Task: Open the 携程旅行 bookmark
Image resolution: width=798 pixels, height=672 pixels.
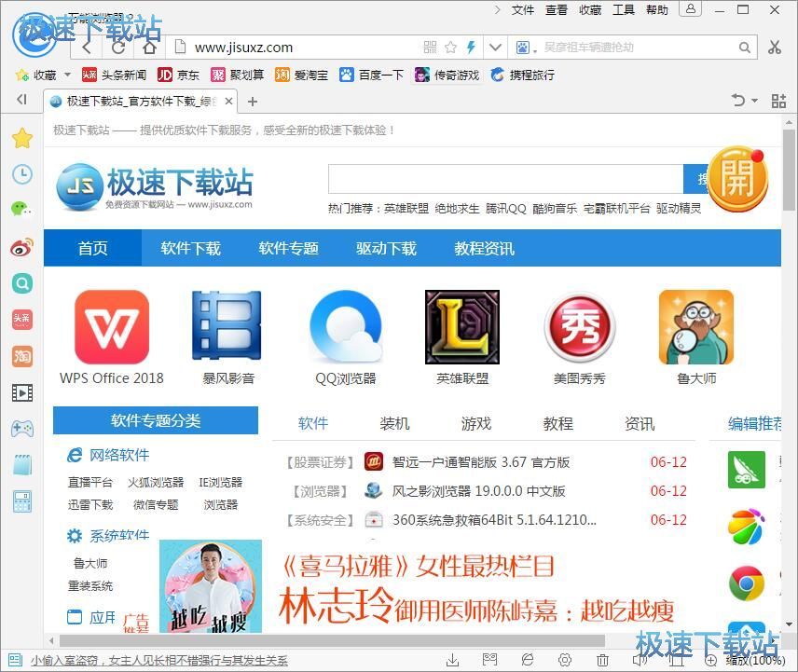Action: coord(522,75)
